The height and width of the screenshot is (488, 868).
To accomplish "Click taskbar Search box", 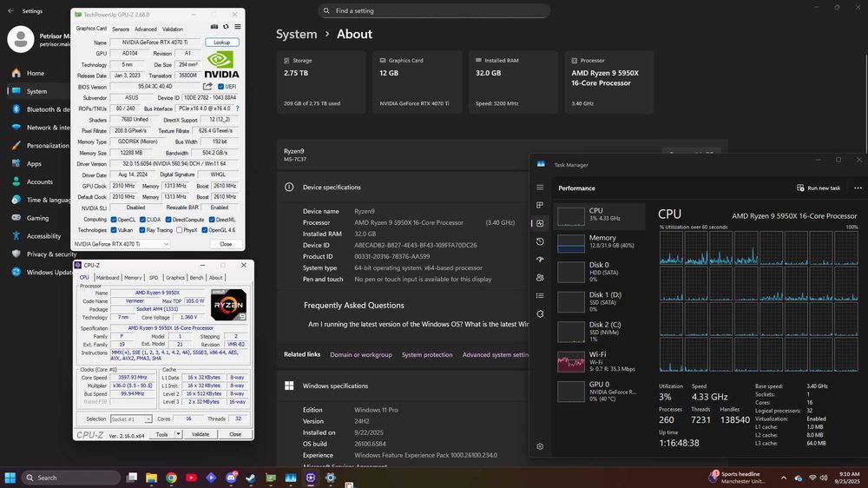I will [71, 478].
